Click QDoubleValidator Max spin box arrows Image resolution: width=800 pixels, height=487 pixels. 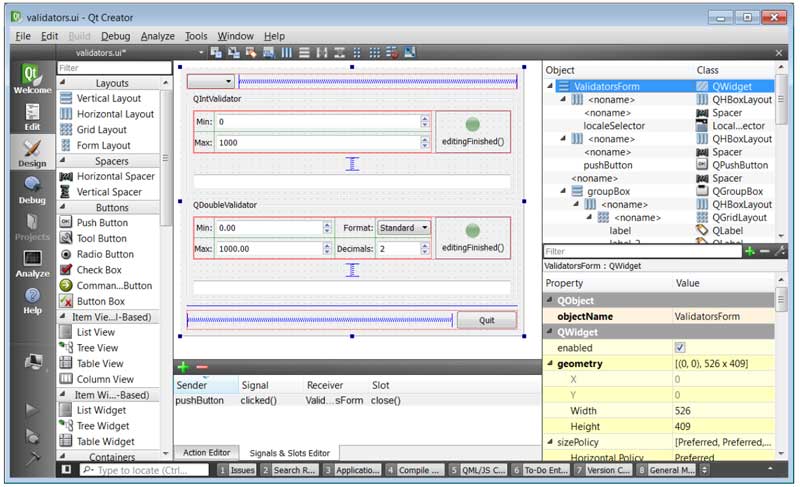click(x=327, y=249)
